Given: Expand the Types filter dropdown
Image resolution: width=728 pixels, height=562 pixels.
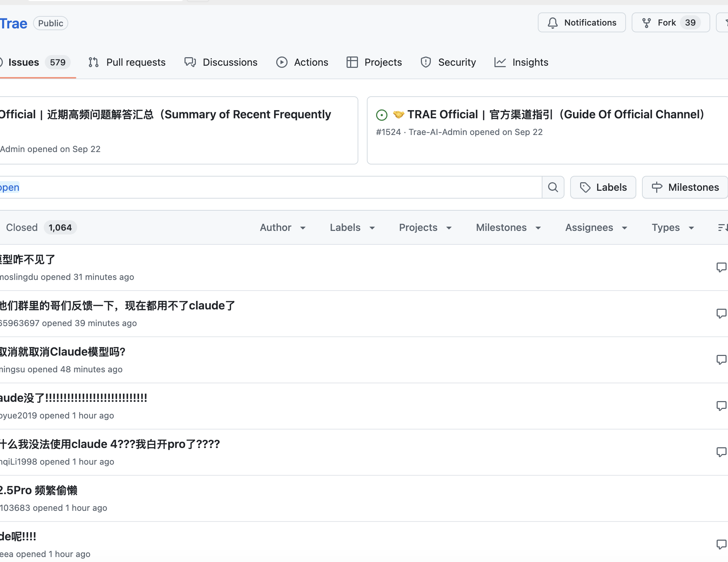Looking at the screenshot, I should click(x=673, y=227).
